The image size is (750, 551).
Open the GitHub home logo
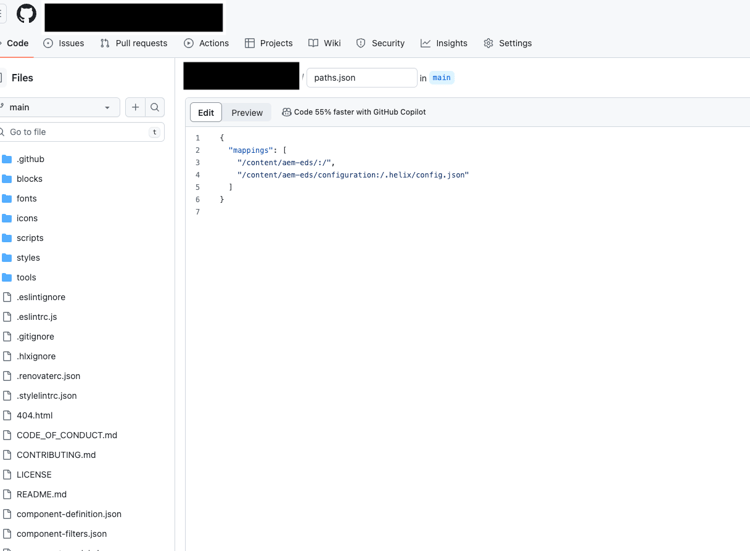[x=26, y=13]
